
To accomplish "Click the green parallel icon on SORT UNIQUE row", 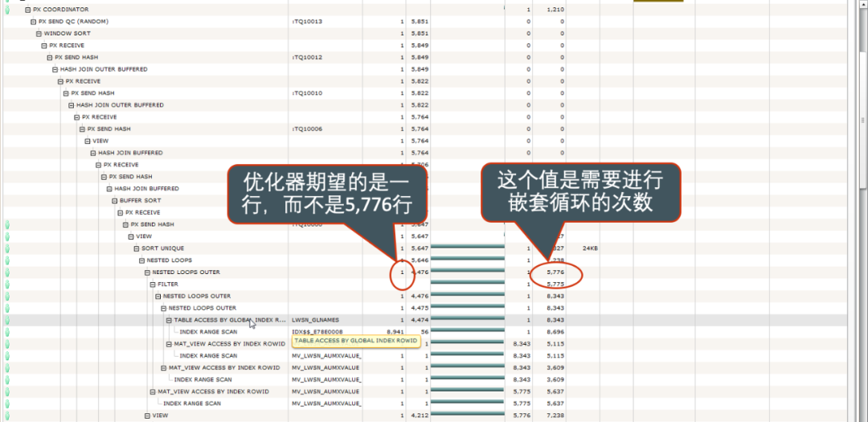I will (7, 248).
